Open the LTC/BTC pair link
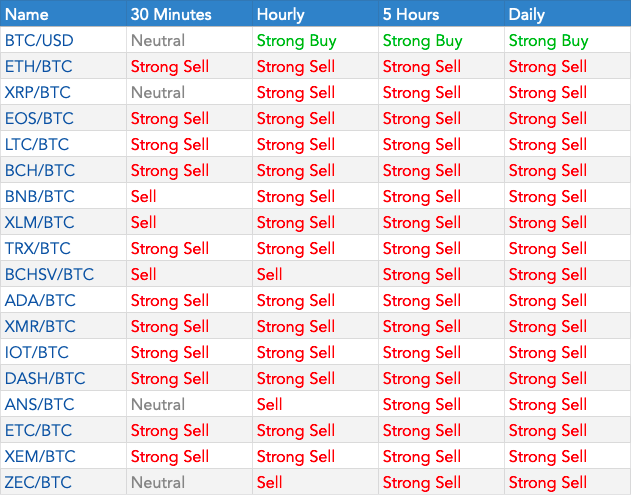Screen dimensions: 631x495 click(38, 145)
